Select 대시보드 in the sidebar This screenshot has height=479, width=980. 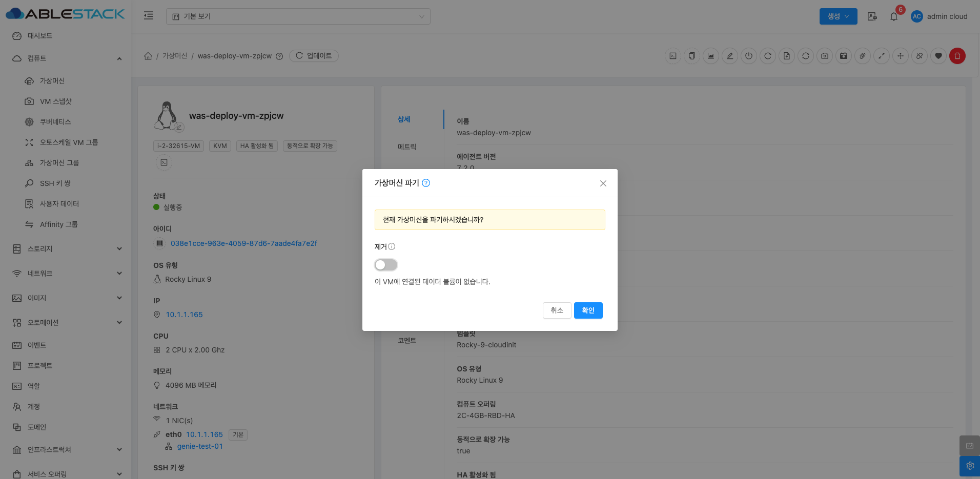(40, 36)
